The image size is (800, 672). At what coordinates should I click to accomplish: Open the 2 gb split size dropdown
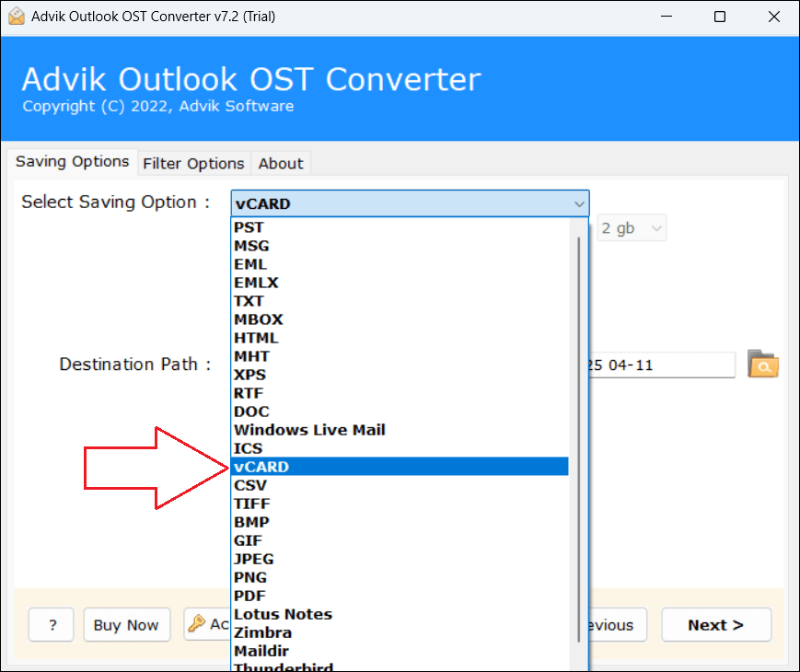(632, 228)
